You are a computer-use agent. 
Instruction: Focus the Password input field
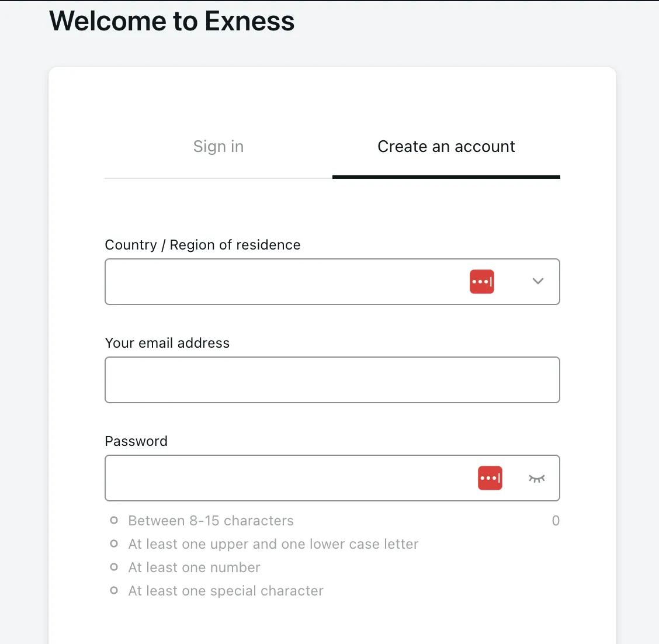click(332, 478)
